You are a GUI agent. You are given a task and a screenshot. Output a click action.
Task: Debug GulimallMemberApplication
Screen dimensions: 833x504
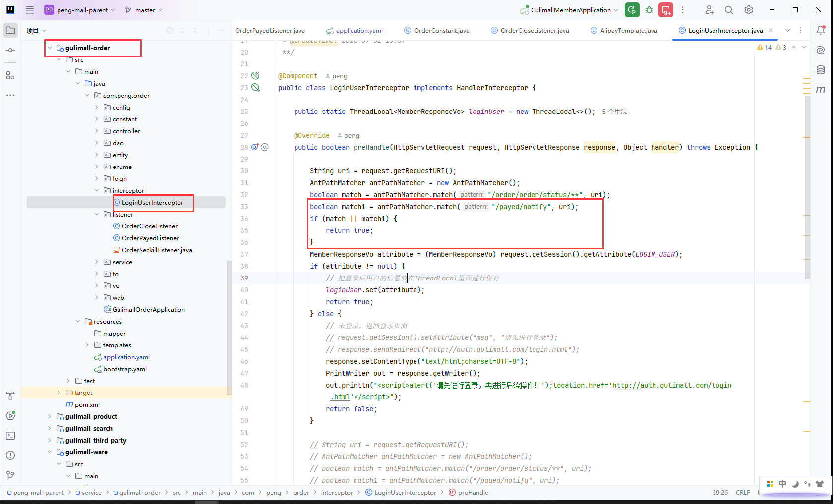649,10
